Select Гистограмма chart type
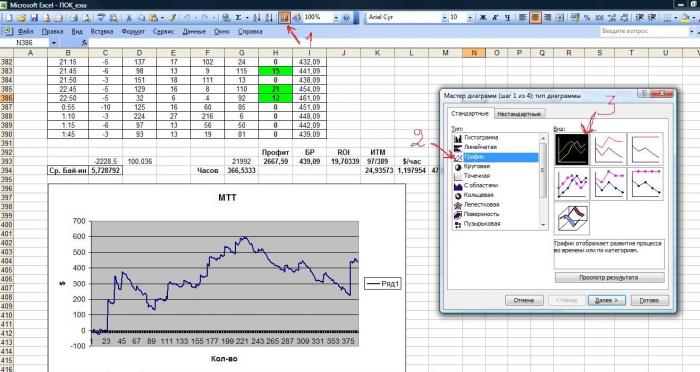This screenshot has width=700, height=372. coord(481,138)
